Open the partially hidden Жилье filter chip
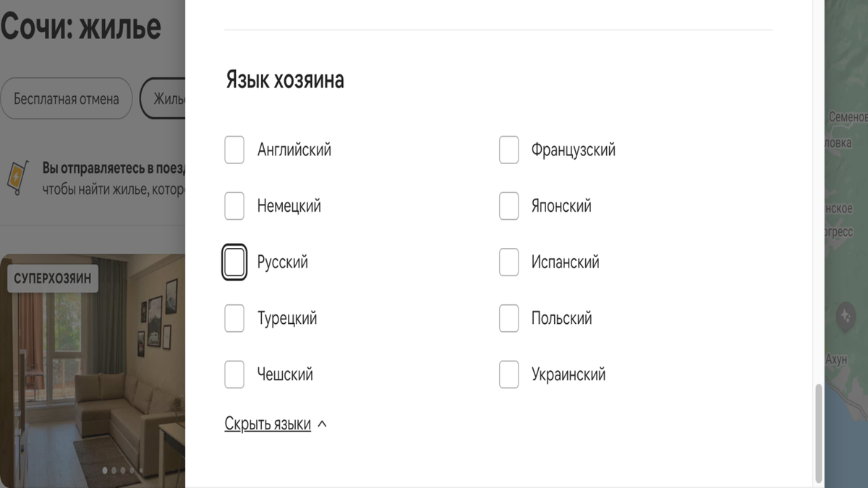Image resolution: width=868 pixels, height=488 pixels. tap(163, 98)
